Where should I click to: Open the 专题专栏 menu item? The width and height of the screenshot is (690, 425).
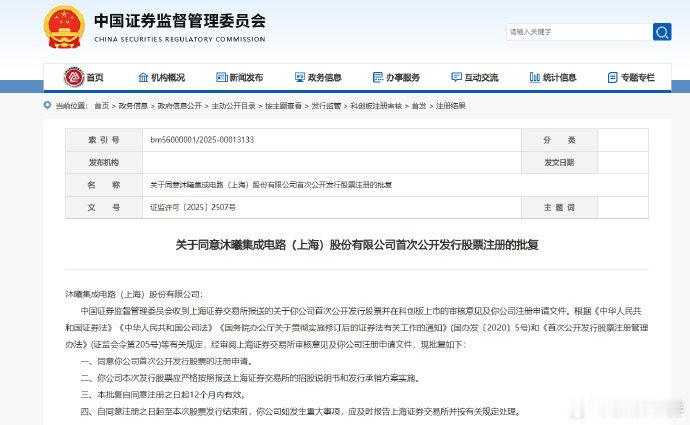click(x=638, y=77)
